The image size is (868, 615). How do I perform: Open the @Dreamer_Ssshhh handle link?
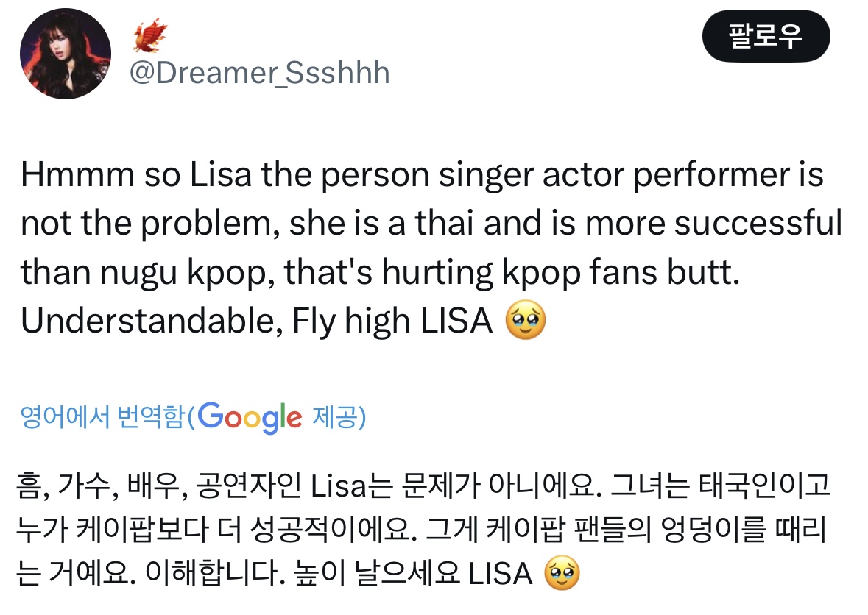pos(259,73)
